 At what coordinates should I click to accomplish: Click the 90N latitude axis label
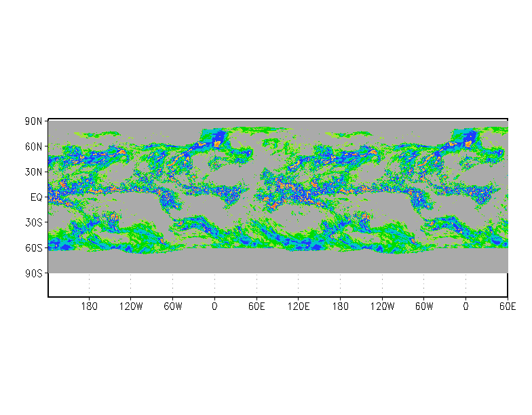(x=34, y=121)
